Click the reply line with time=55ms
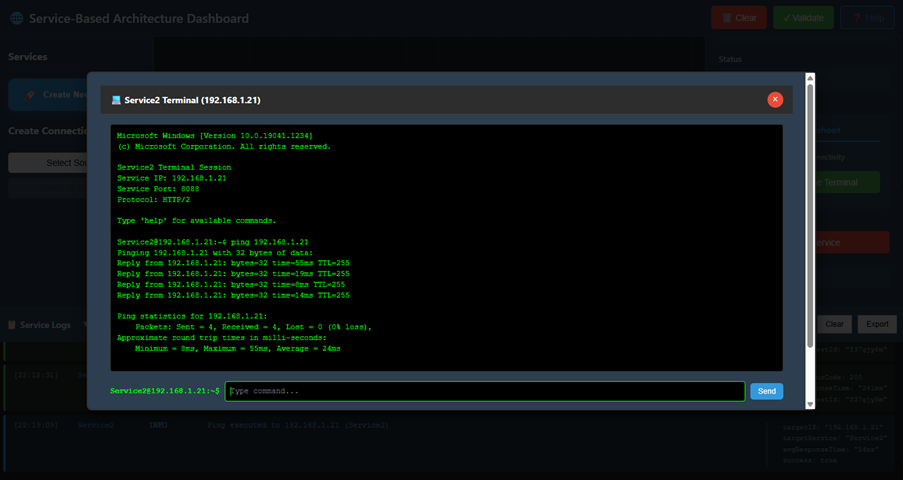The image size is (903, 480). coord(233,263)
